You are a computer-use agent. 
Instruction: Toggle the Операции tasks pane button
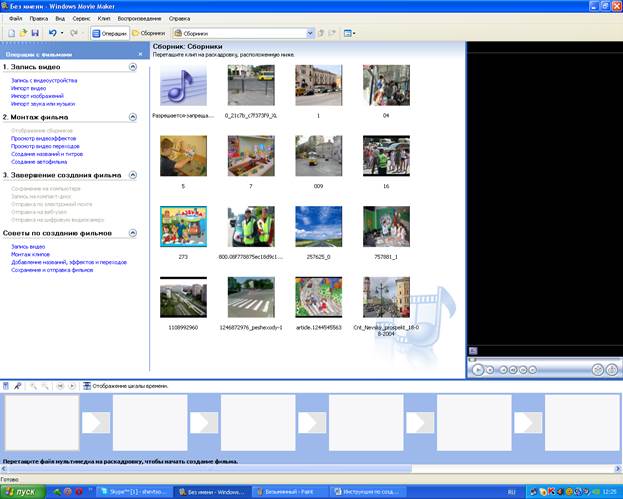[x=109, y=33]
